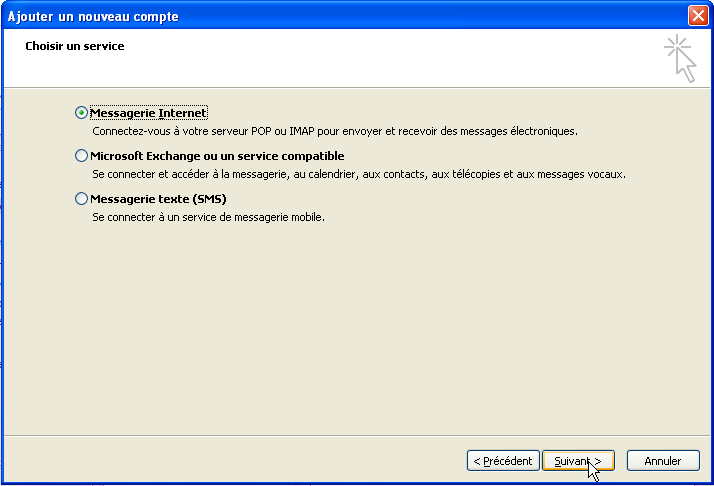Click the sparkling cursor wizard icon

(x=680, y=58)
